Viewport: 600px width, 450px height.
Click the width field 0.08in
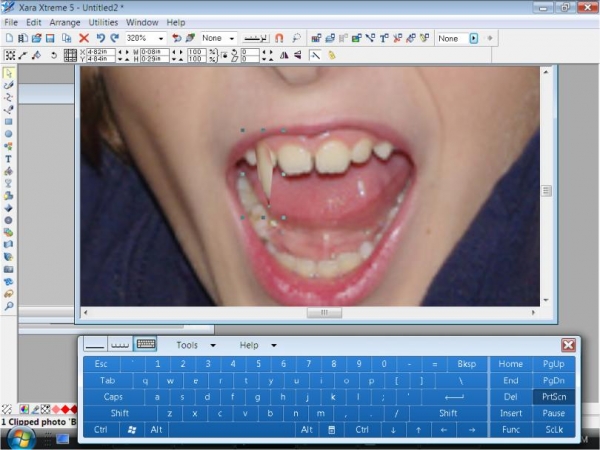155,52
